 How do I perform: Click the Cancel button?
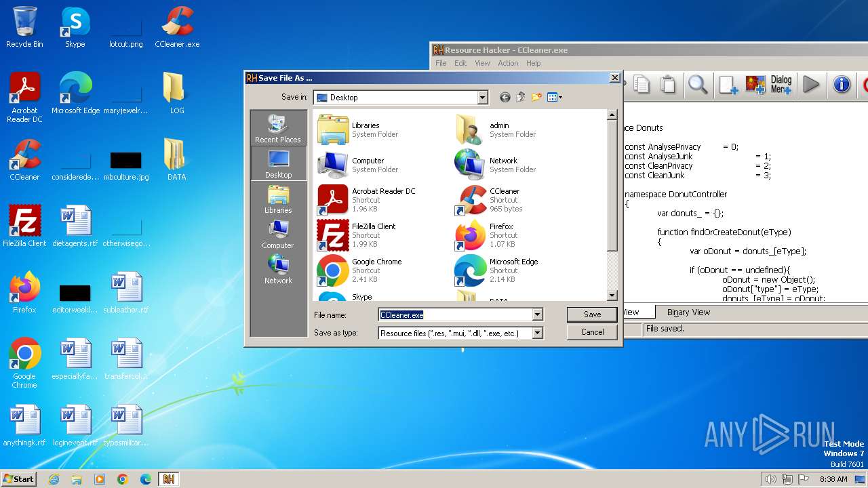(592, 332)
